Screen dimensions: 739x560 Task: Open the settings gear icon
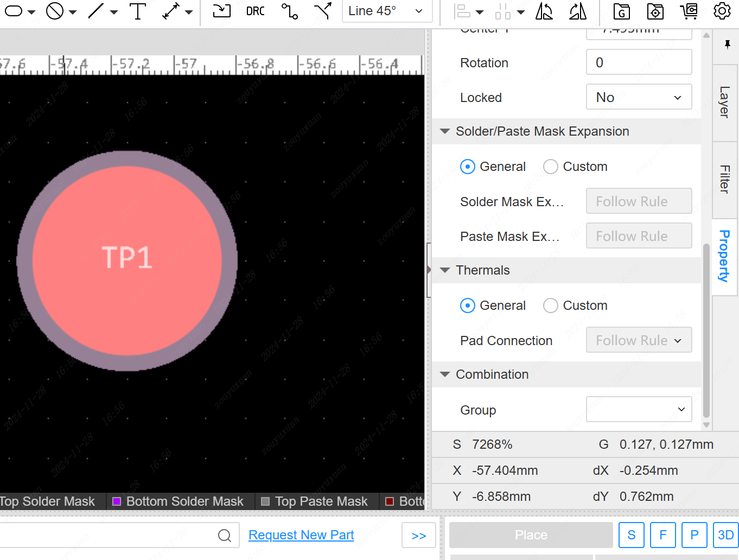[x=722, y=11]
